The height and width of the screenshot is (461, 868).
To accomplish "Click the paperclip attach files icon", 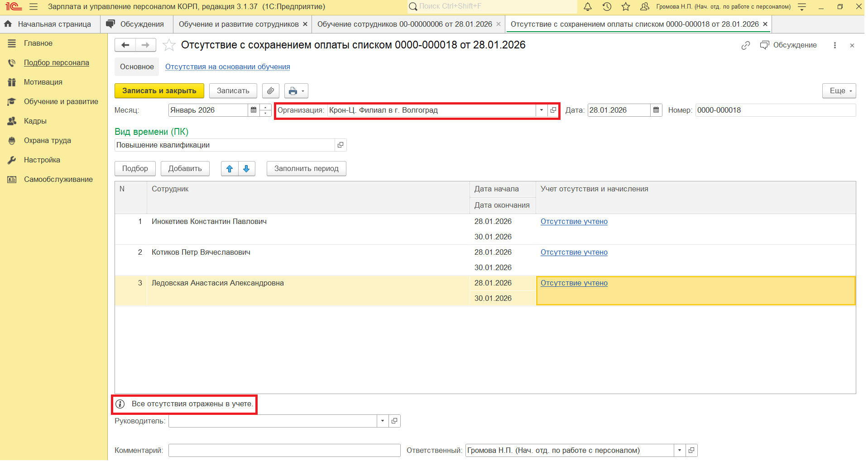I will [x=270, y=91].
